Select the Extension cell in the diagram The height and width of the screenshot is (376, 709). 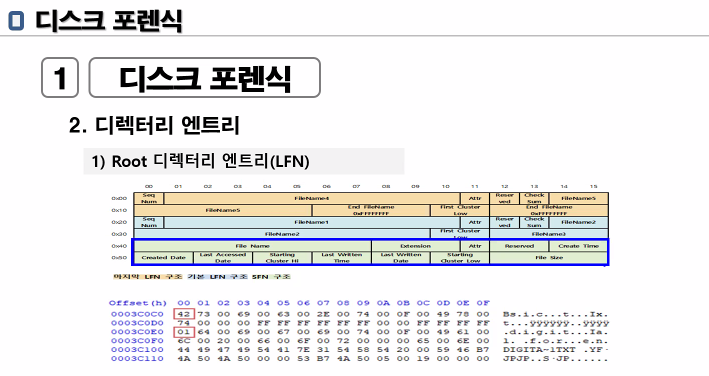[416, 246]
